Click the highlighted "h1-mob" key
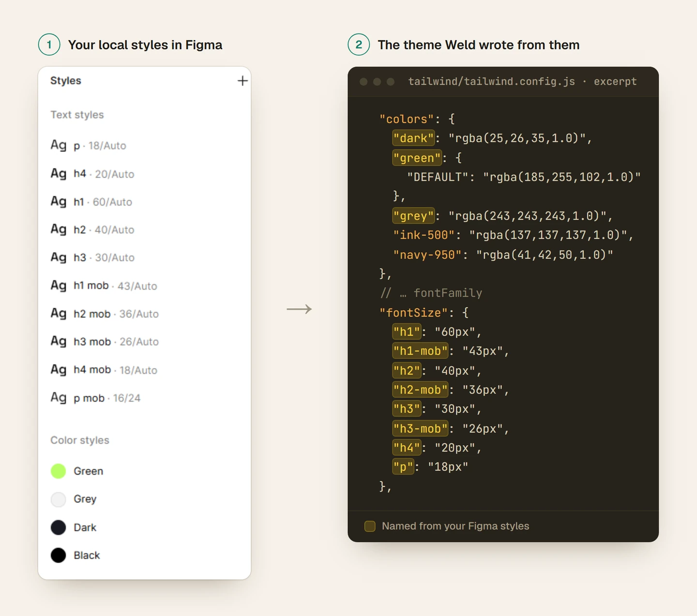 [x=420, y=351]
